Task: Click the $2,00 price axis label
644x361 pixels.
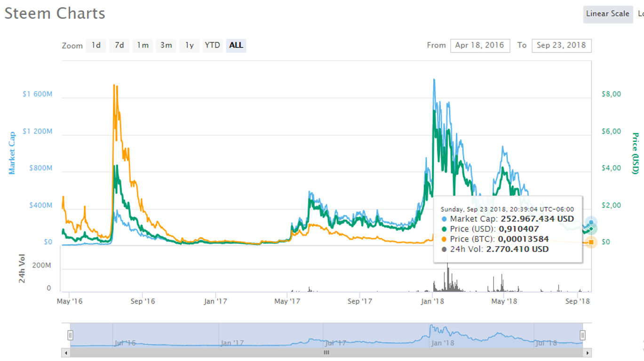Action: [x=611, y=206]
